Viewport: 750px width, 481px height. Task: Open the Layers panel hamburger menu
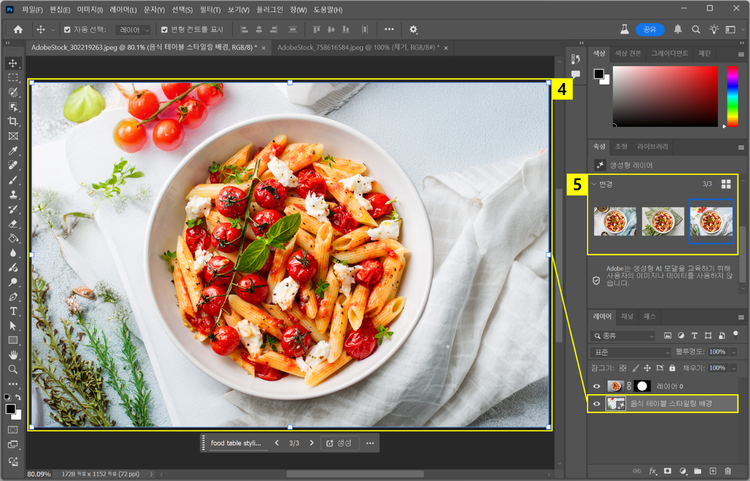click(741, 317)
